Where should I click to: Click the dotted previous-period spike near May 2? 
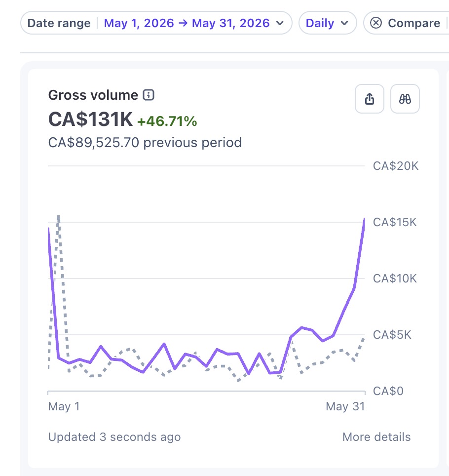tap(58, 217)
